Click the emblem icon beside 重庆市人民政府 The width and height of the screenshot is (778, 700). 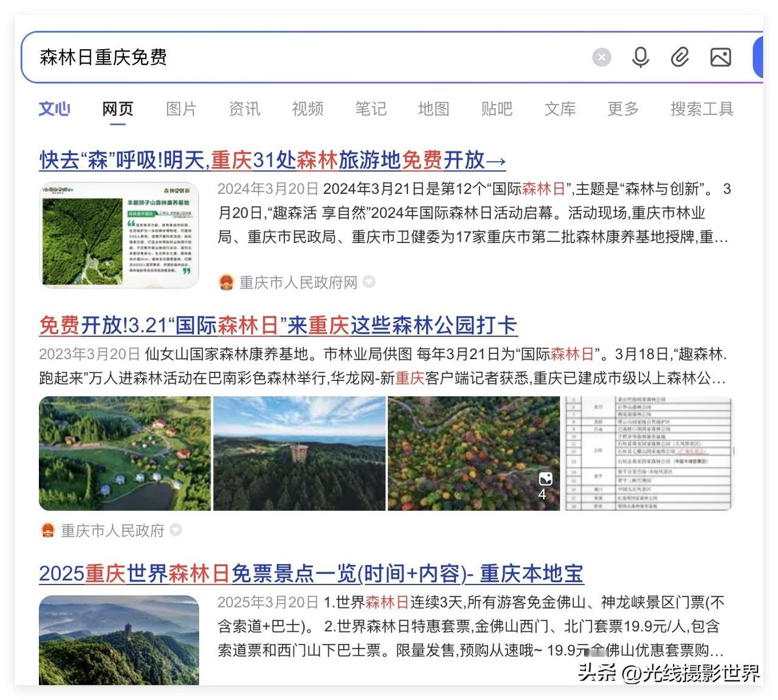47,530
